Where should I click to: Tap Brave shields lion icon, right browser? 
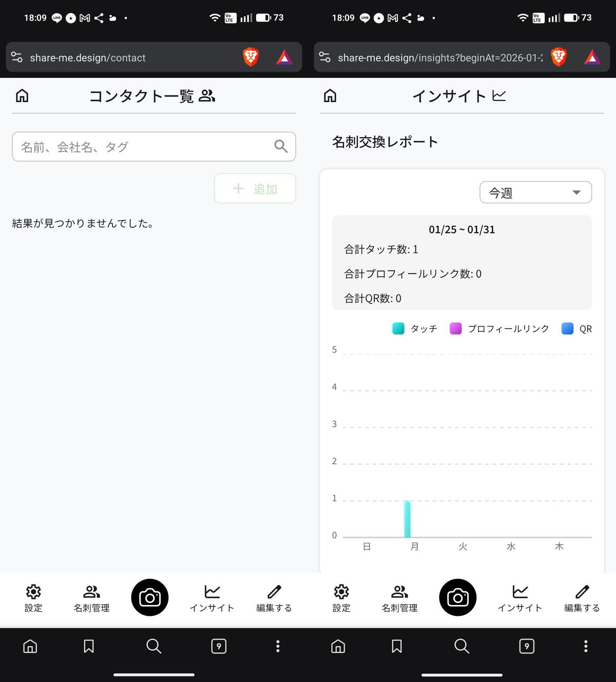point(559,56)
